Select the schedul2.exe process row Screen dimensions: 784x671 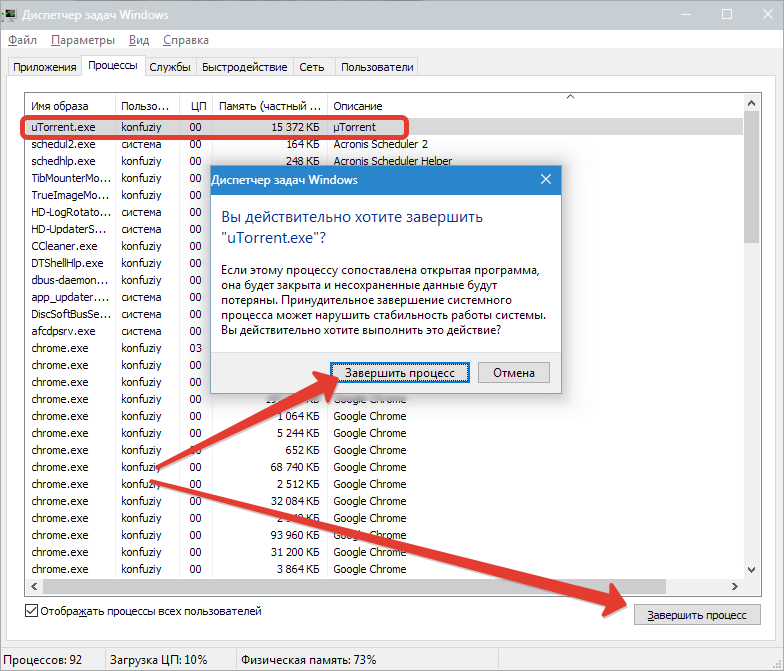[384, 144]
